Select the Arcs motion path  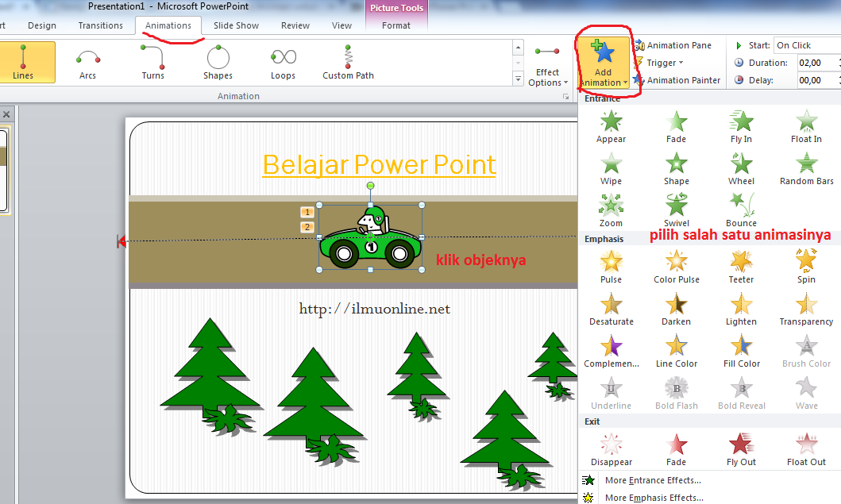point(87,63)
